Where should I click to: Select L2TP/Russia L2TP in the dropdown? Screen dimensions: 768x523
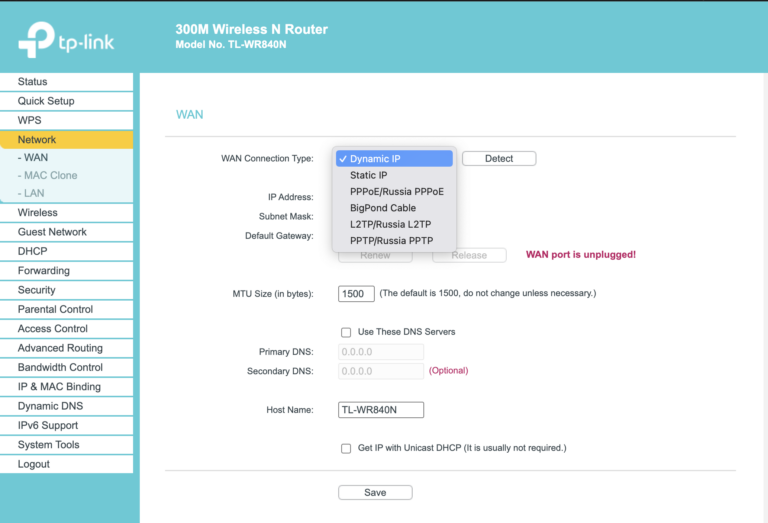point(390,224)
